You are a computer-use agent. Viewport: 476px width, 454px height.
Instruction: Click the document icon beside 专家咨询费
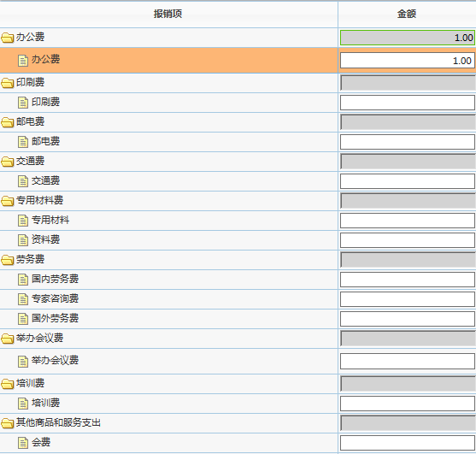click(23, 299)
